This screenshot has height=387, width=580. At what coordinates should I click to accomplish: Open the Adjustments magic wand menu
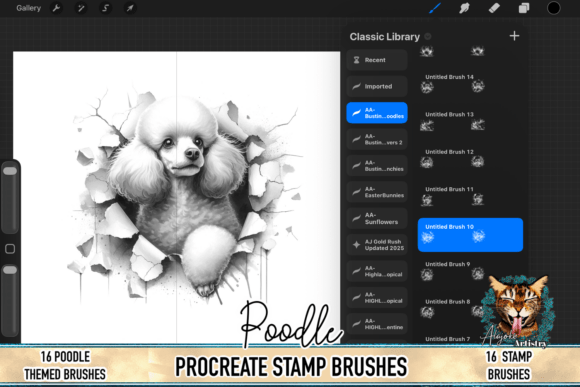point(81,8)
